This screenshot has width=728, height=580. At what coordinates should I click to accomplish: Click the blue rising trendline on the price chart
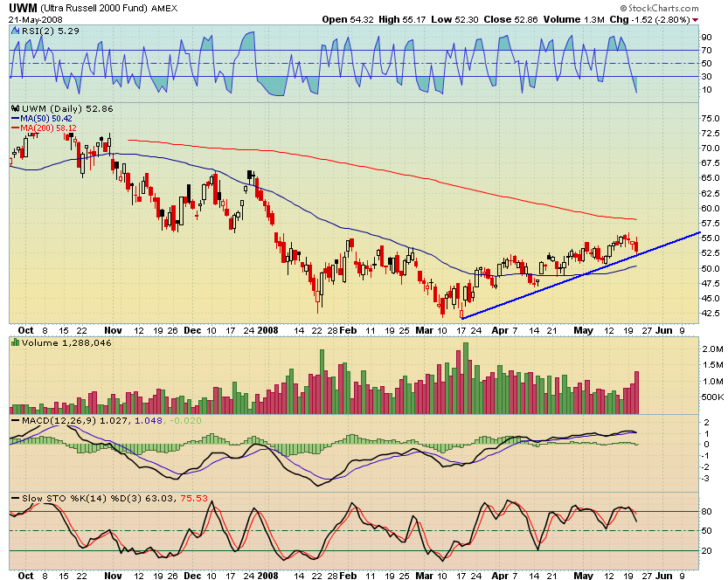(580, 276)
